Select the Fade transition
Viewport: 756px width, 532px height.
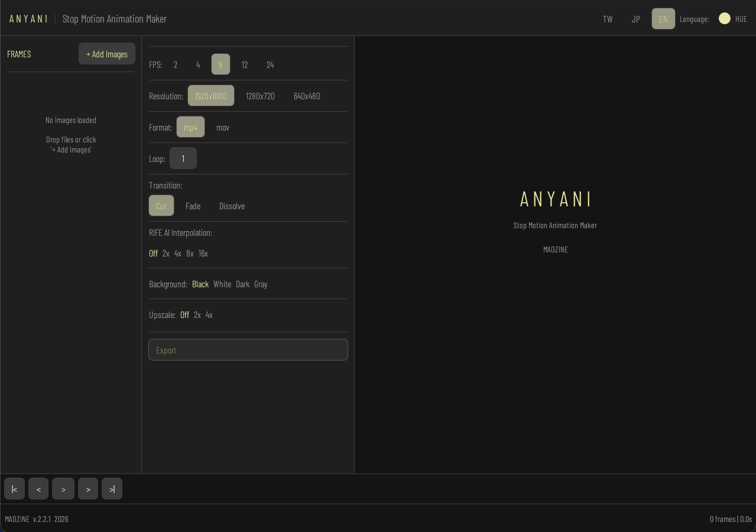193,206
